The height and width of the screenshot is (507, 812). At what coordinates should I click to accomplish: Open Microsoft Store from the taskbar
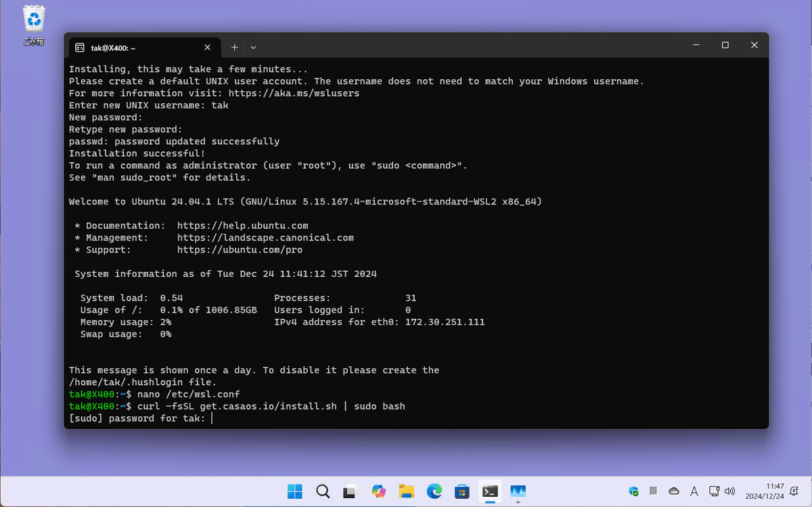[462, 491]
